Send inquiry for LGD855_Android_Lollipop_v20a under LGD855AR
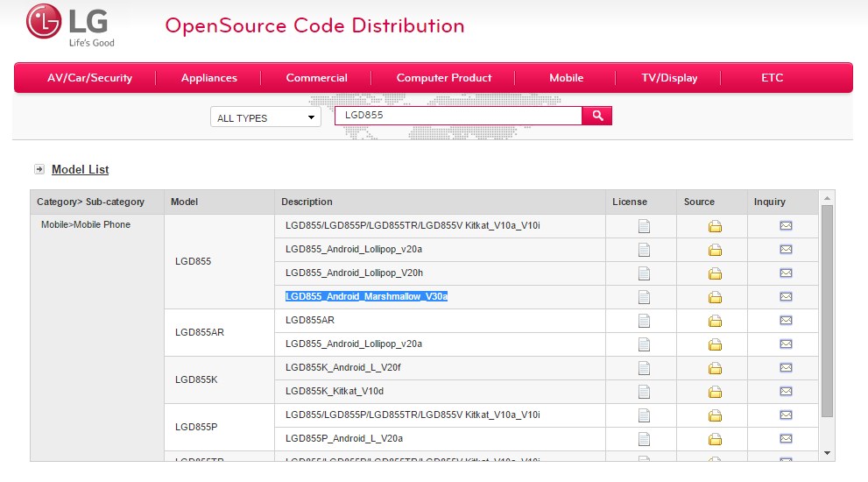The height and width of the screenshot is (482, 868). [786, 344]
